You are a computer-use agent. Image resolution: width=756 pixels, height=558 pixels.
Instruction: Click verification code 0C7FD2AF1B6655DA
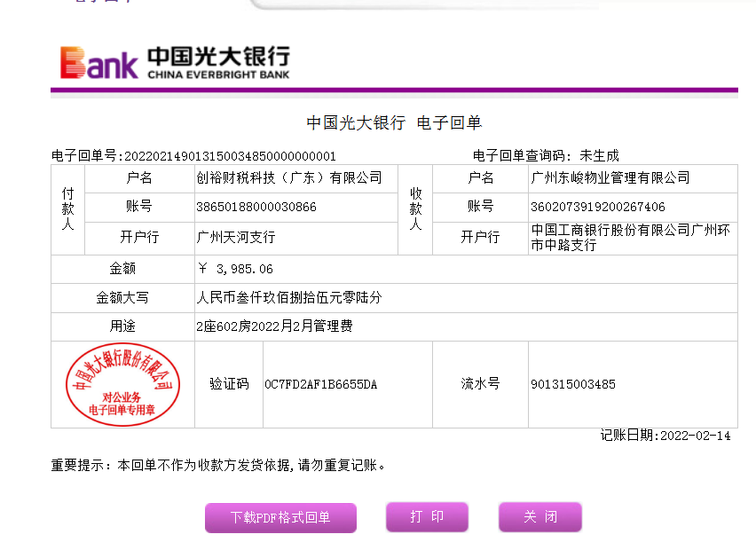(320, 384)
